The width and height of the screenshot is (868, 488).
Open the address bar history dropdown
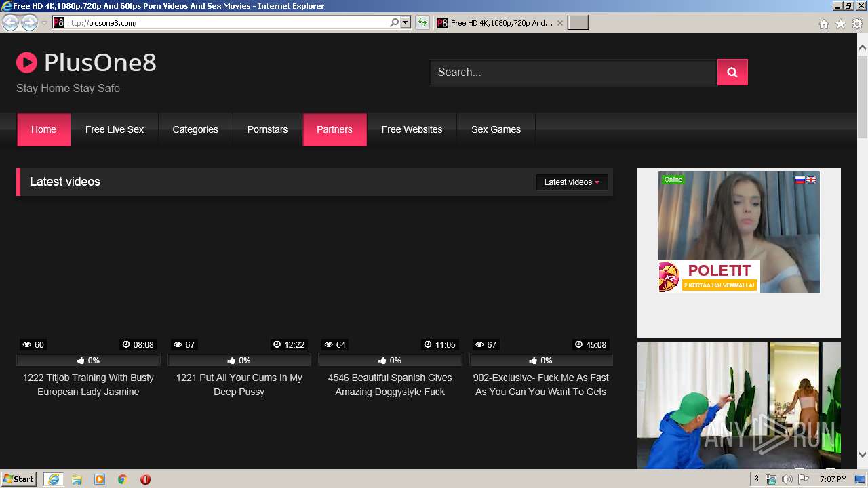point(406,23)
